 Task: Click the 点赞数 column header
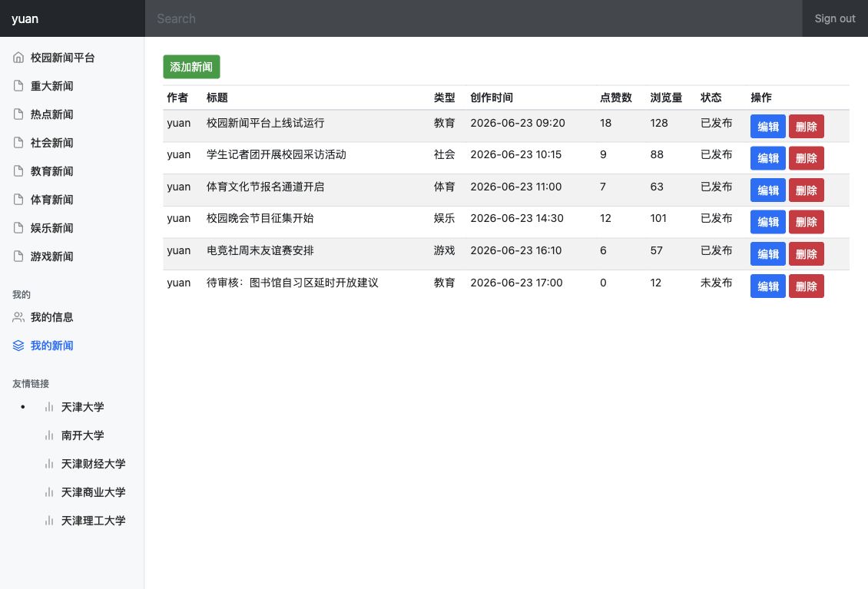[615, 98]
